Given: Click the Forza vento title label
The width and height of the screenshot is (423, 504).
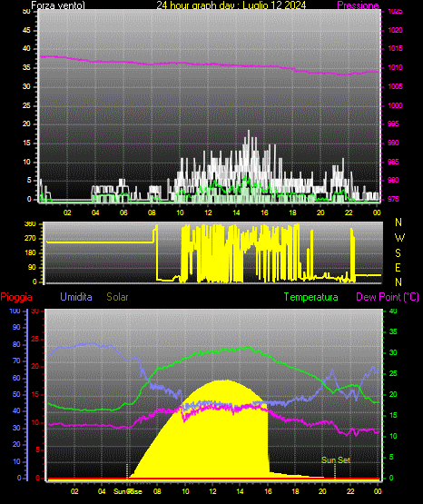Looking at the screenshot, I should coord(58,5).
